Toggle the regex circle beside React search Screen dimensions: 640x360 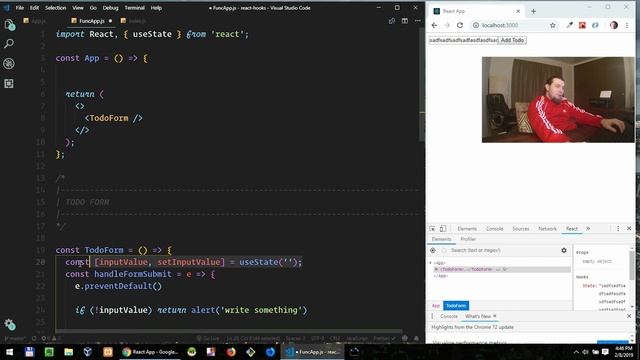pos(444,250)
